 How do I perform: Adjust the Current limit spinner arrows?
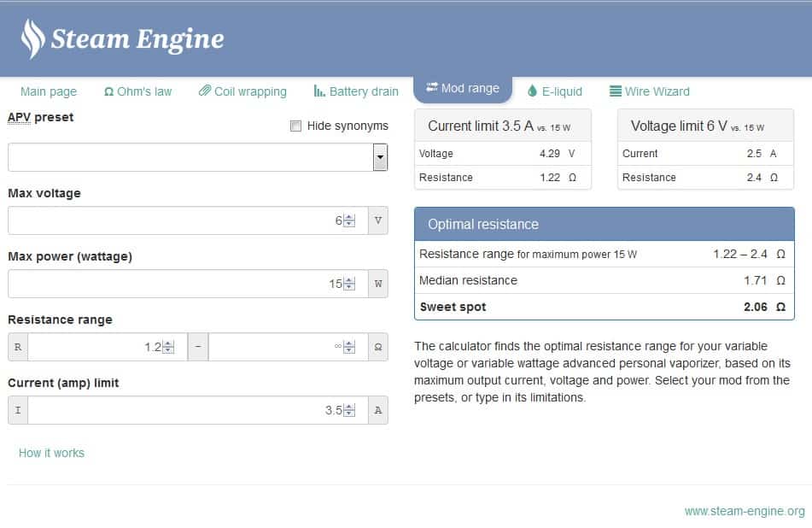(x=349, y=410)
